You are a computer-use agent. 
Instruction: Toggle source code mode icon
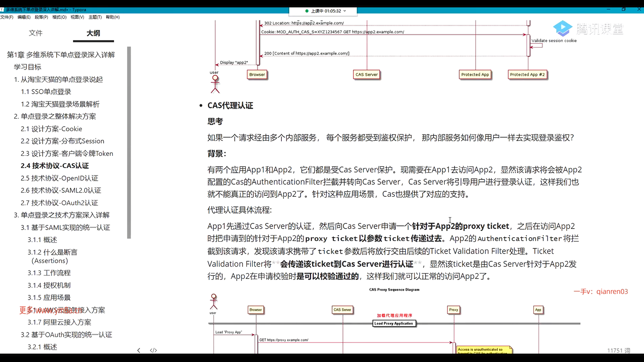tap(153, 350)
